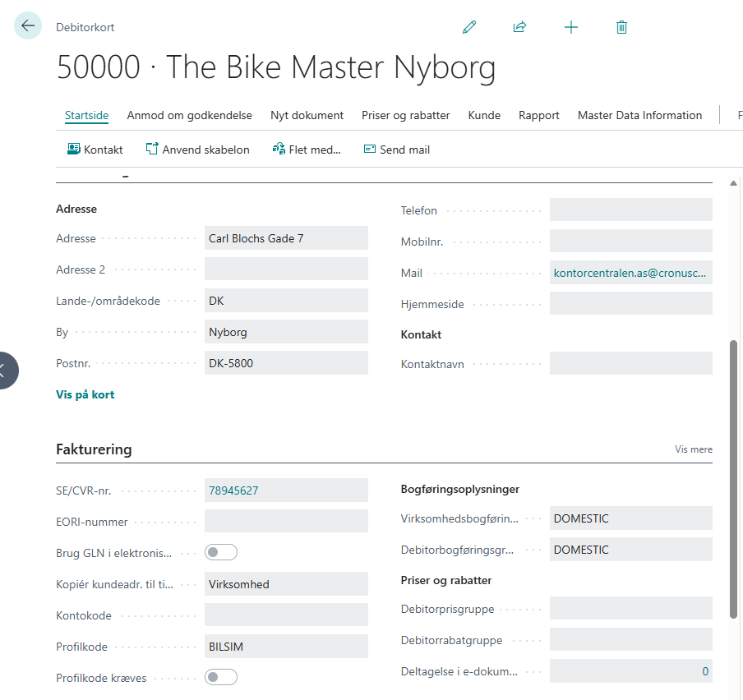Open the Lande-/områdekode field showing DK

click(286, 301)
